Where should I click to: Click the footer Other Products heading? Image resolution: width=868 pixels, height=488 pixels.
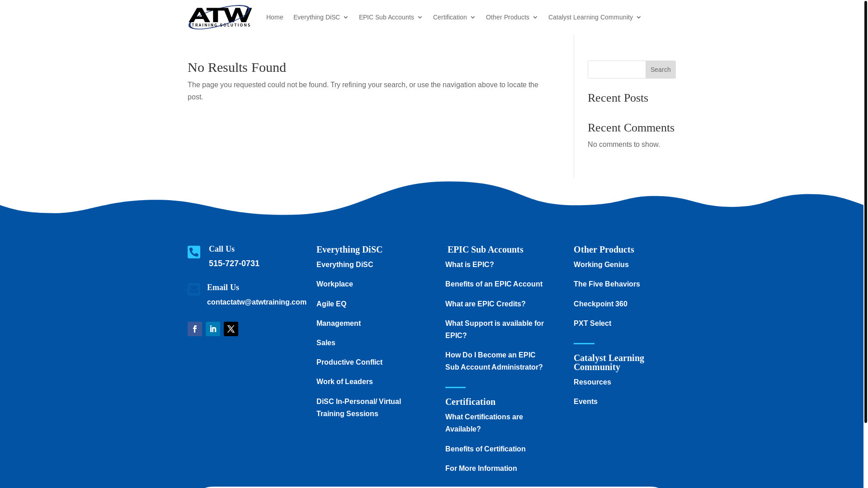[x=604, y=249]
